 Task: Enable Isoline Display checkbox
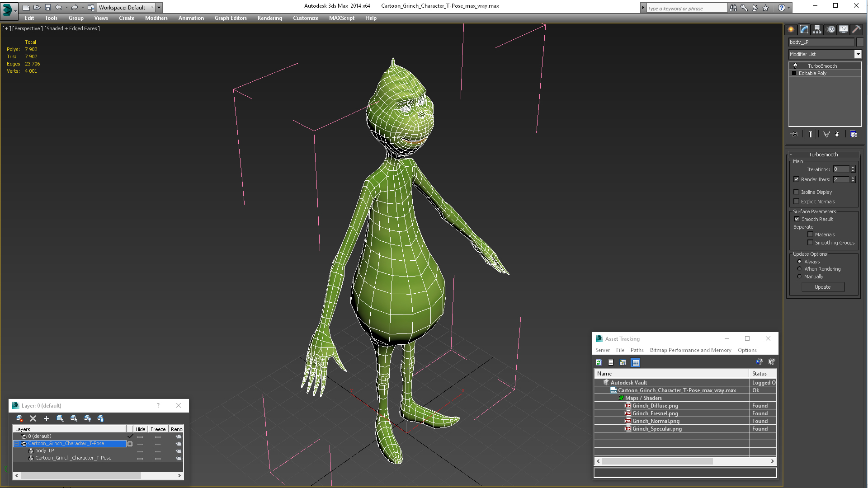pos(796,192)
